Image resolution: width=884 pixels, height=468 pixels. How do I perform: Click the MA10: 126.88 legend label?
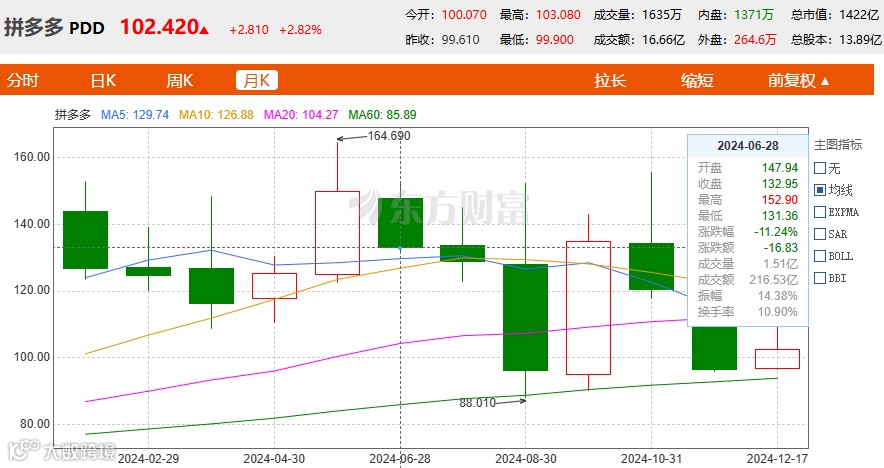click(216, 115)
